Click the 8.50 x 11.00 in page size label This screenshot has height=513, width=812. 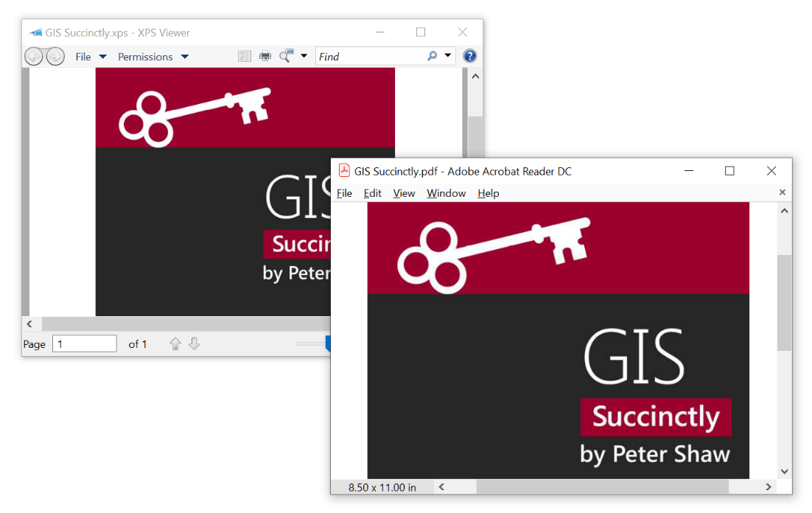[382, 488]
